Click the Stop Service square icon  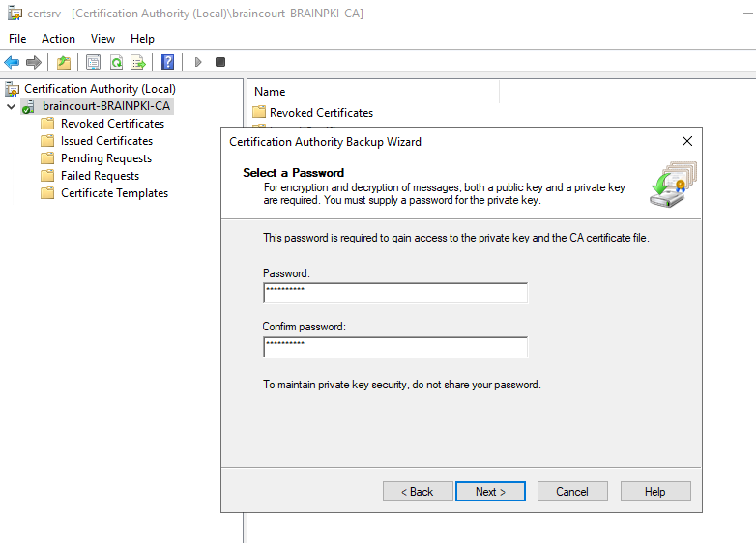coord(220,62)
